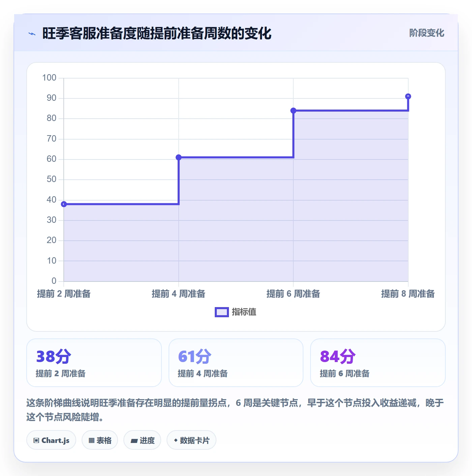Screen dimensions: 472x476
Task: Select the data point at 提前 6 周准备
Action: coord(293,111)
